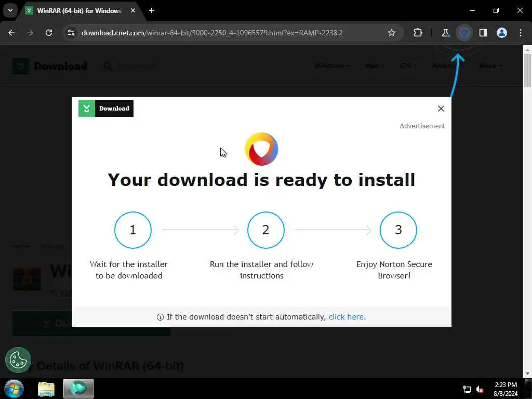Click the Show desktop strip at taskbar end
Image resolution: width=532 pixels, height=399 pixels.
[528, 389]
